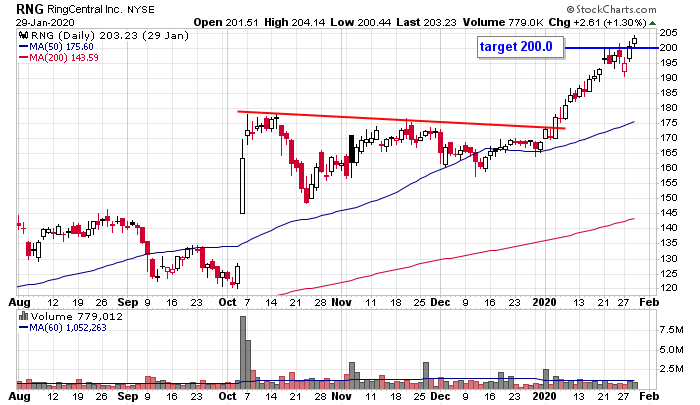
Task: Click the Feb label under the volume panel
Action: tap(649, 397)
